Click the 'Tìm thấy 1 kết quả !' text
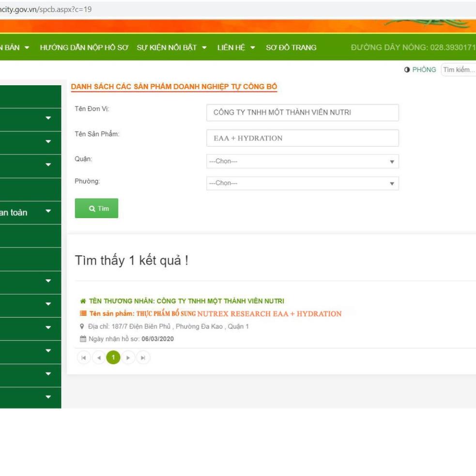 pos(131,261)
